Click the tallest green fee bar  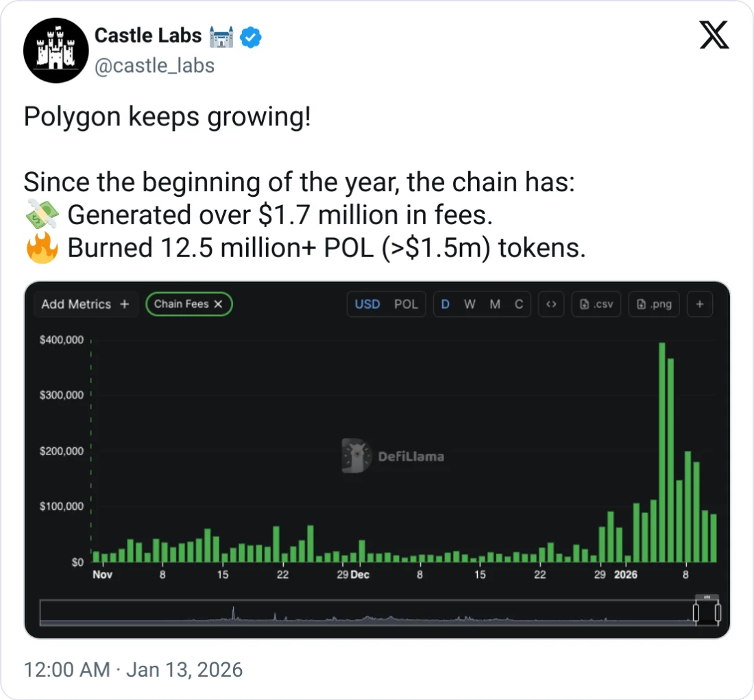(662, 452)
